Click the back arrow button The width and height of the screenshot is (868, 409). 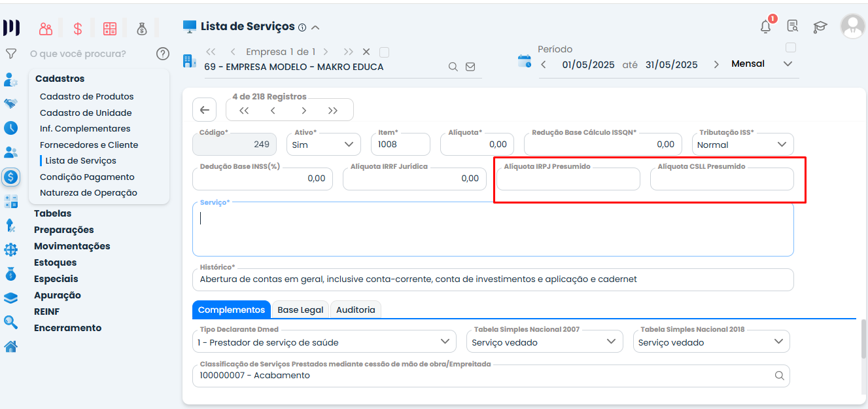204,110
